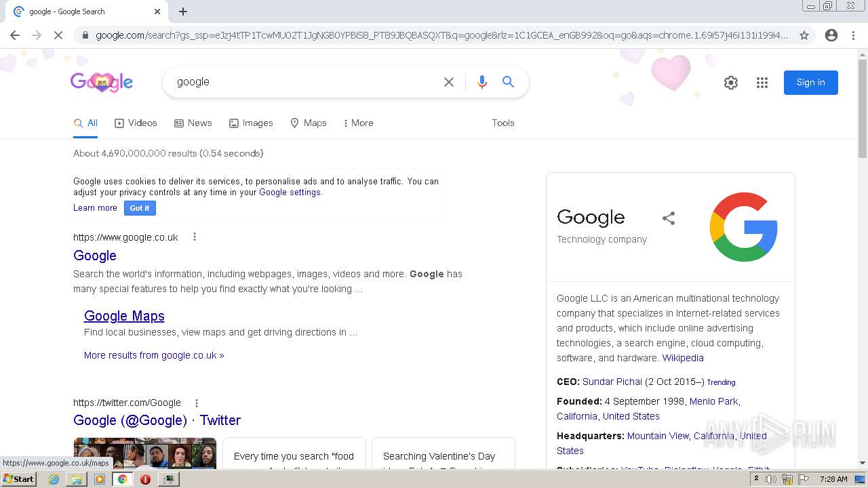Image resolution: width=868 pixels, height=488 pixels.
Task: Bookmark this page with star icon
Action: tap(804, 35)
